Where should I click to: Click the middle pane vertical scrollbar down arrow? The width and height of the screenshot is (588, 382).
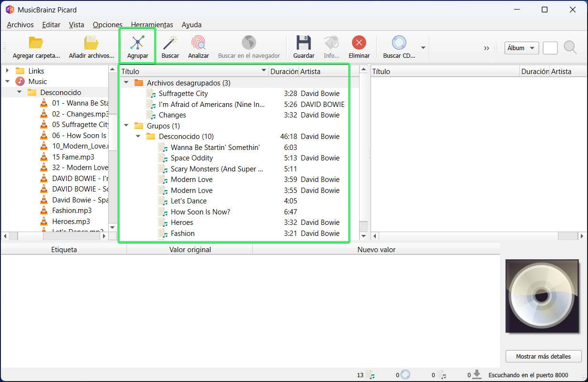(363, 236)
